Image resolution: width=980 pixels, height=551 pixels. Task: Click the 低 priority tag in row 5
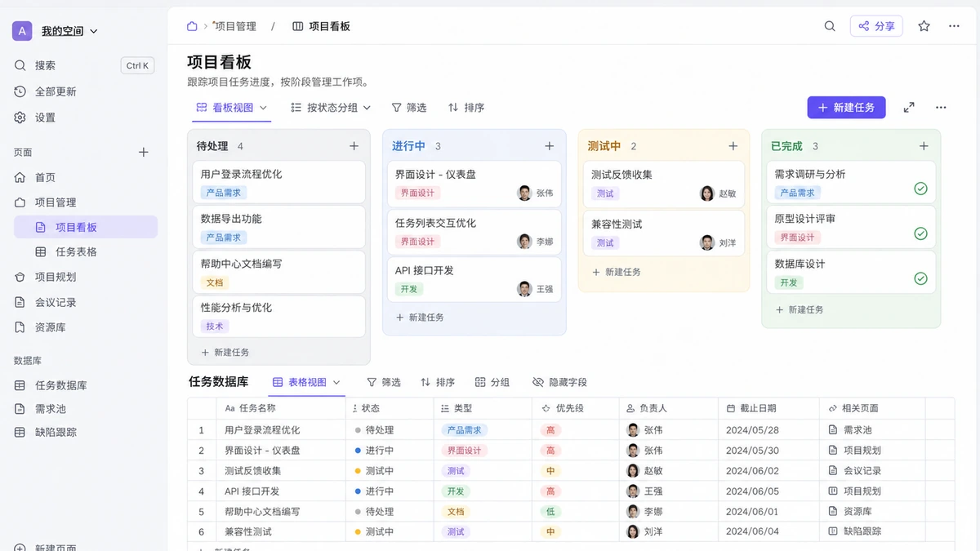550,512
